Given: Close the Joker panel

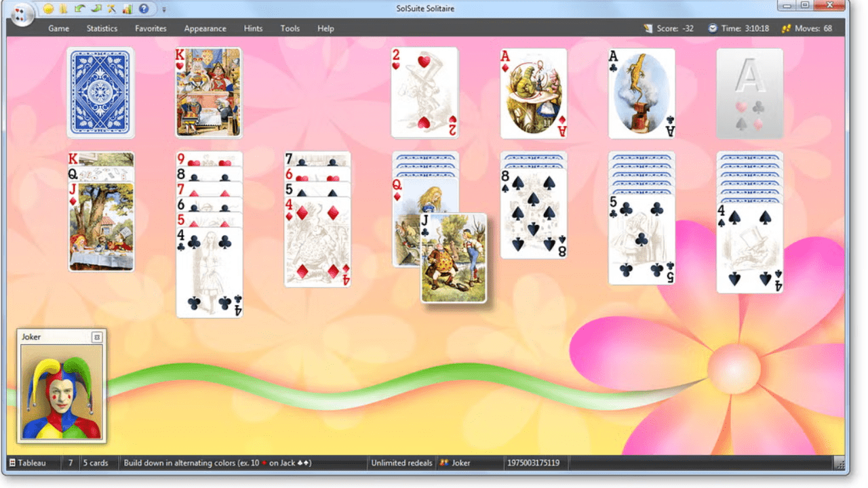Looking at the screenshot, I should (x=96, y=337).
